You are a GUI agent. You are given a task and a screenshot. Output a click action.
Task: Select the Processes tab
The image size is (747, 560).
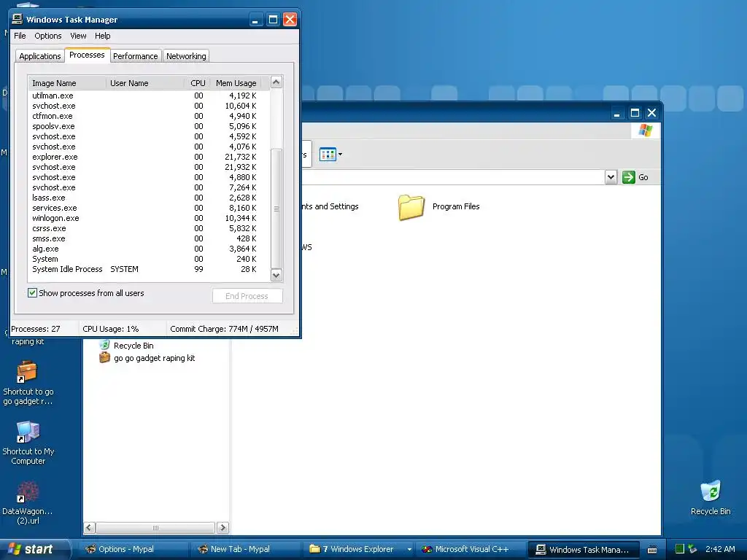coord(87,55)
